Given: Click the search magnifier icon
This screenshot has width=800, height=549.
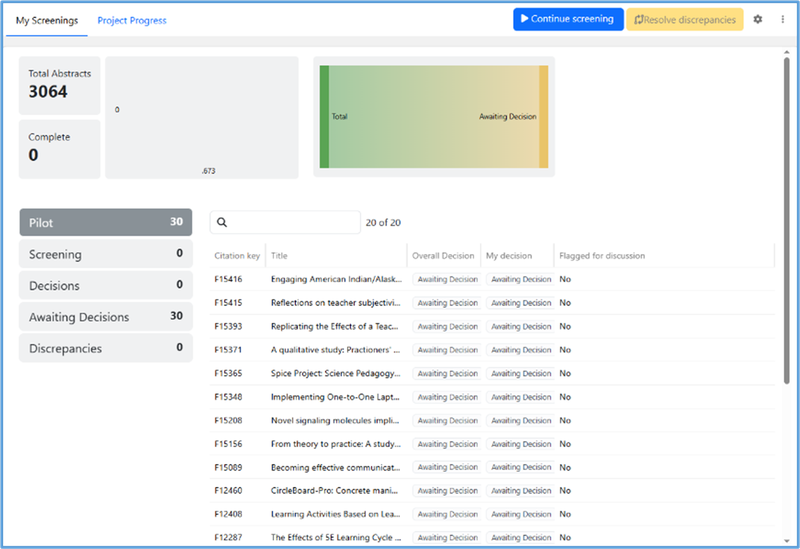Looking at the screenshot, I should point(222,222).
